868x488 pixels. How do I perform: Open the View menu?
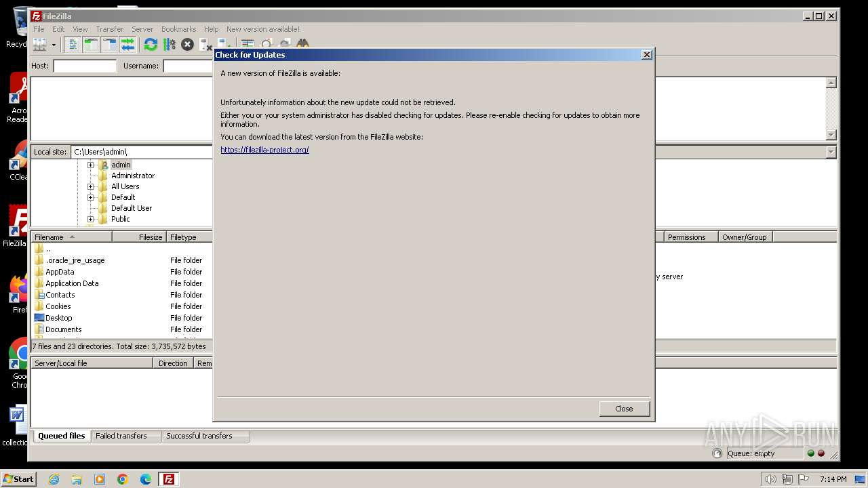click(x=80, y=29)
